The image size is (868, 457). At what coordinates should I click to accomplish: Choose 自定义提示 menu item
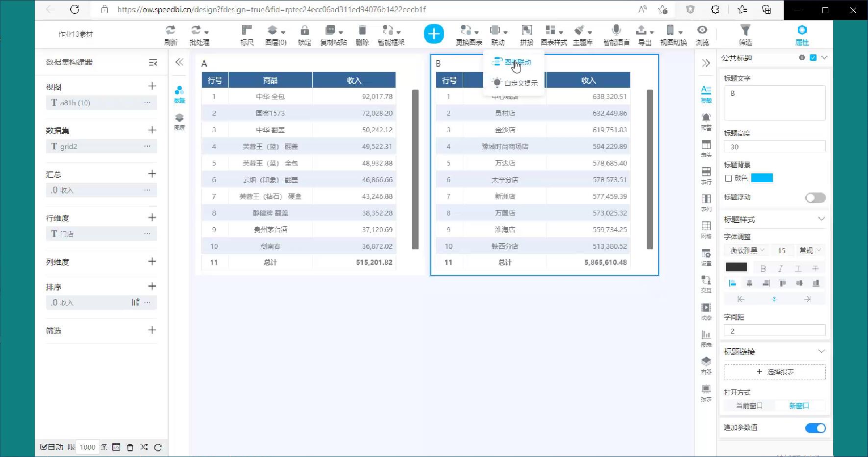pos(521,83)
